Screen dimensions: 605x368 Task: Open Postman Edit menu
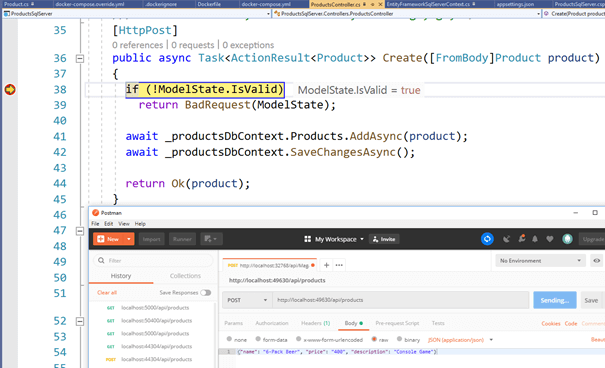[109, 224]
